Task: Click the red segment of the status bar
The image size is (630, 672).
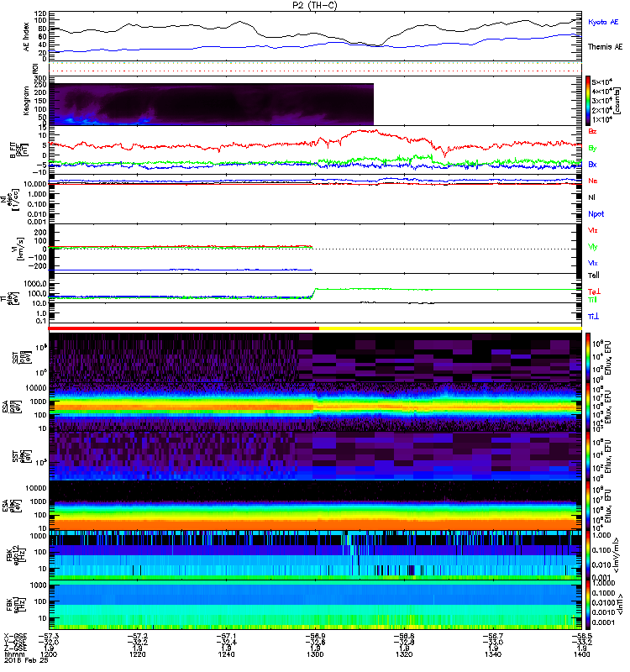Action: tap(183, 328)
